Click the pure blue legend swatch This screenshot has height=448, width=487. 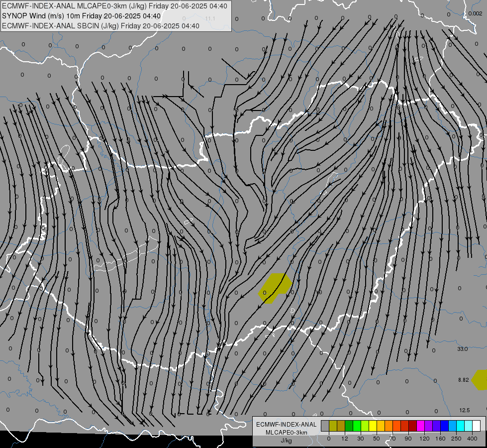[x=445, y=426]
